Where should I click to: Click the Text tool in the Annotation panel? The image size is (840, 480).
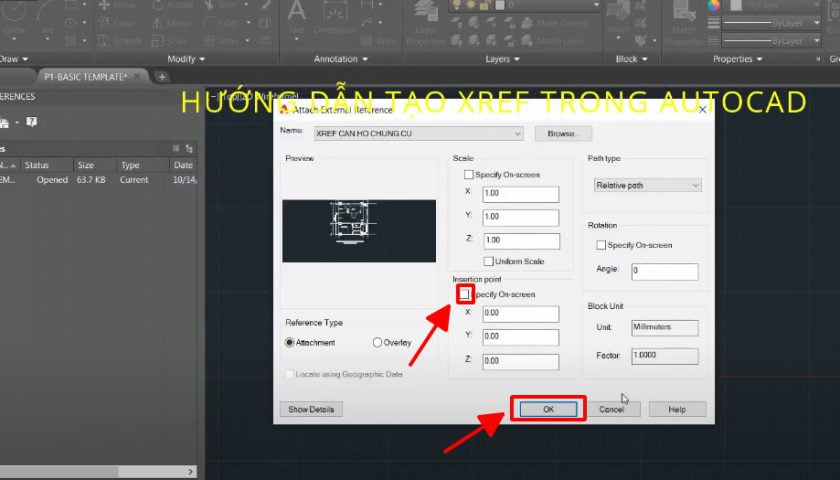click(x=297, y=18)
